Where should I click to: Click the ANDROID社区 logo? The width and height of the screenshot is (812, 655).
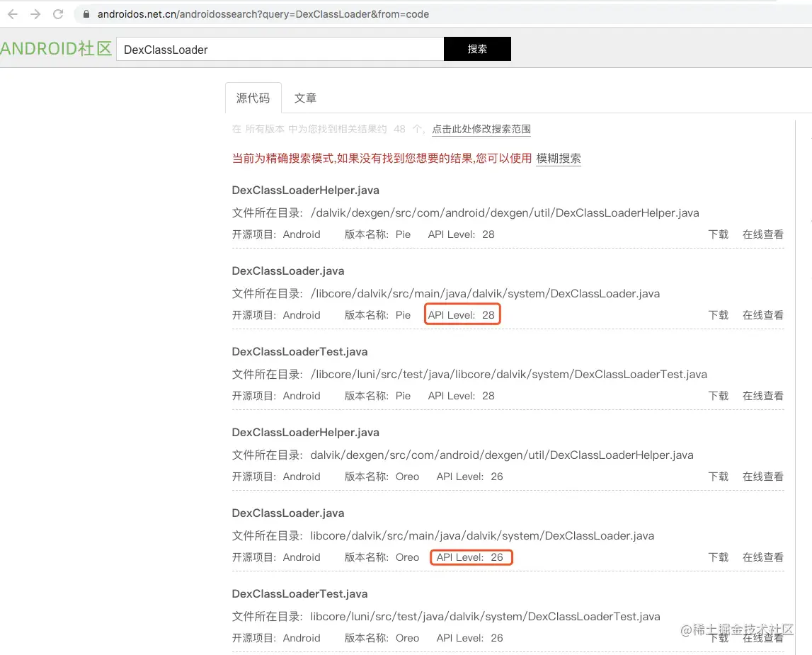pyautogui.click(x=56, y=49)
